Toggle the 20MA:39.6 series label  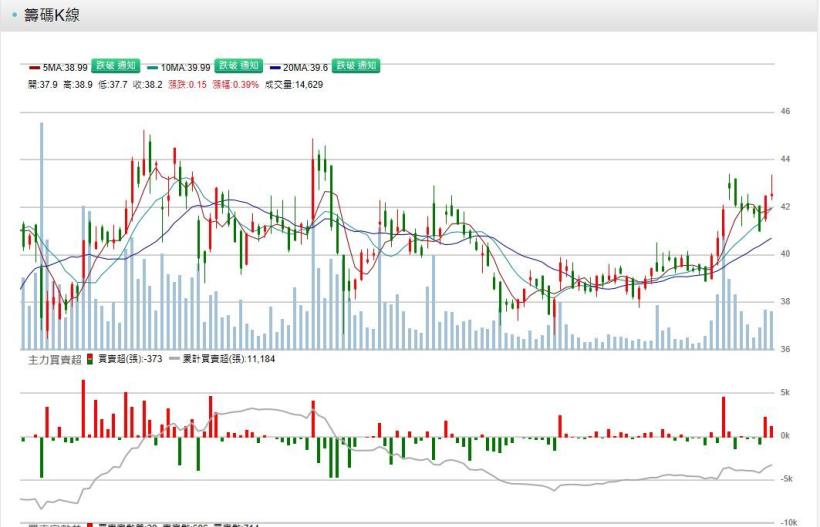[x=306, y=66]
